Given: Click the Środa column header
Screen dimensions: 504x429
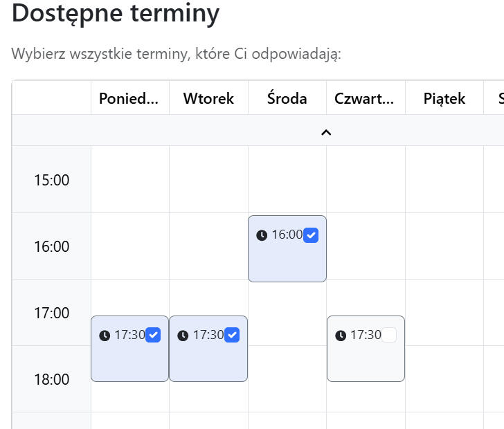Looking at the screenshot, I should (x=287, y=98).
